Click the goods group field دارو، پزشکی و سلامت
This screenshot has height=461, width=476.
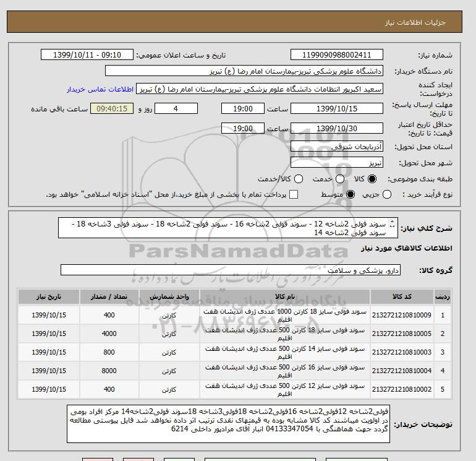tap(231, 270)
